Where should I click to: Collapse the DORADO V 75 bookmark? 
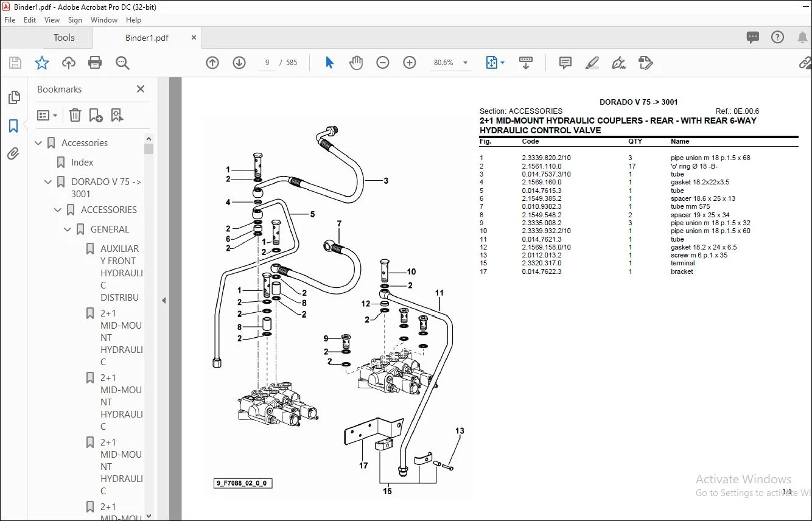click(x=49, y=182)
